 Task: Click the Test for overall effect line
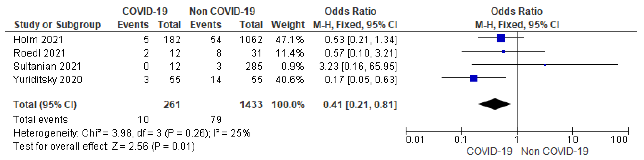click(x=104, y=146)
